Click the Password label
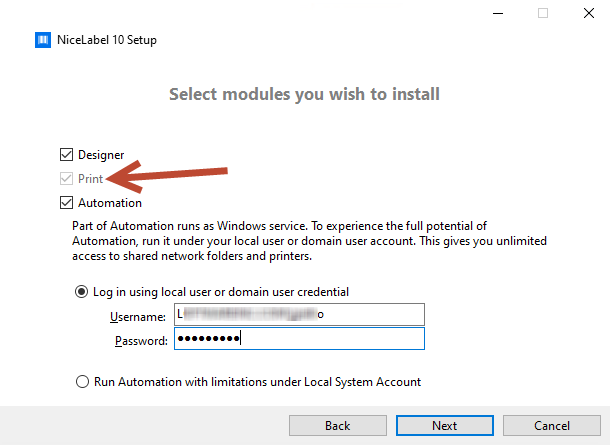 (x=140, y=341)
